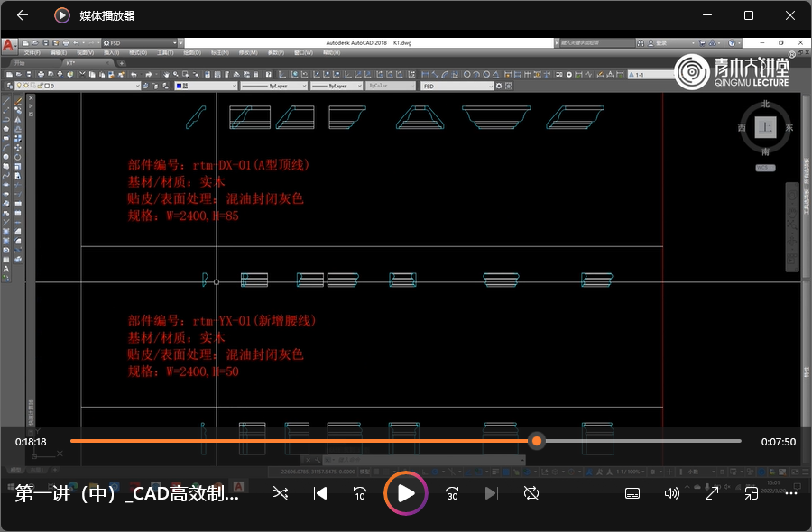
Task: Click 东 on the ViewCube compass
Action: point(789,127)
